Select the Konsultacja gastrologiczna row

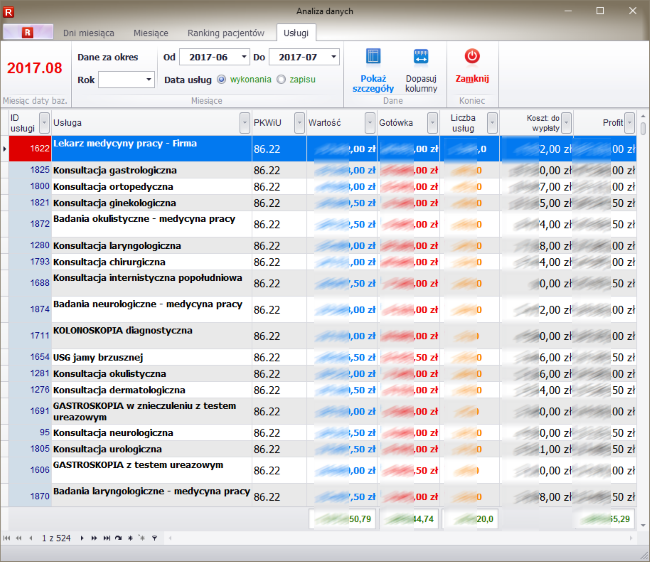click(115, 171)
